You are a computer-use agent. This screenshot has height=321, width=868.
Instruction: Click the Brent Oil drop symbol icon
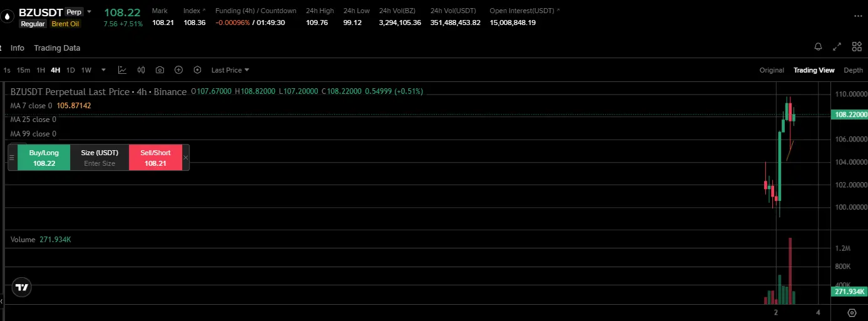8,17
